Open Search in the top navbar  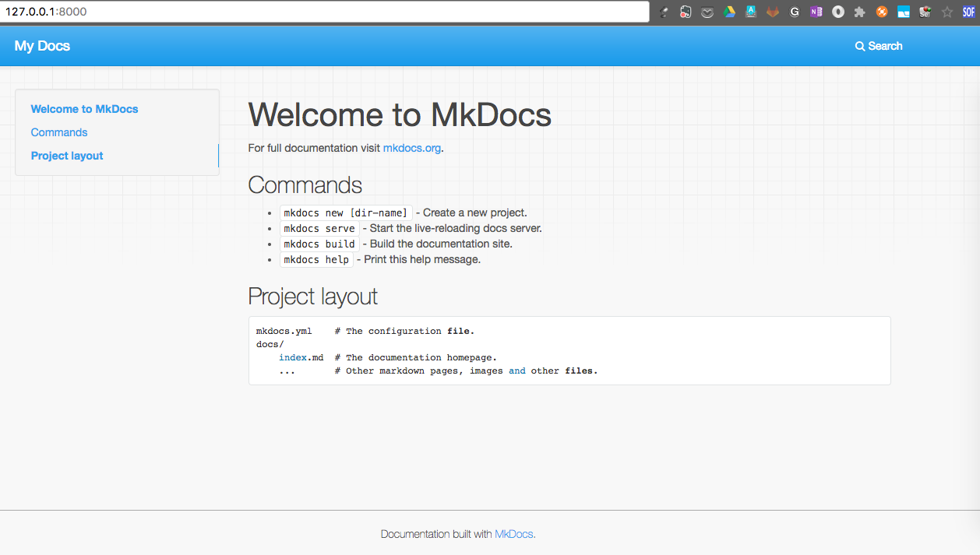tap(879, 47)
